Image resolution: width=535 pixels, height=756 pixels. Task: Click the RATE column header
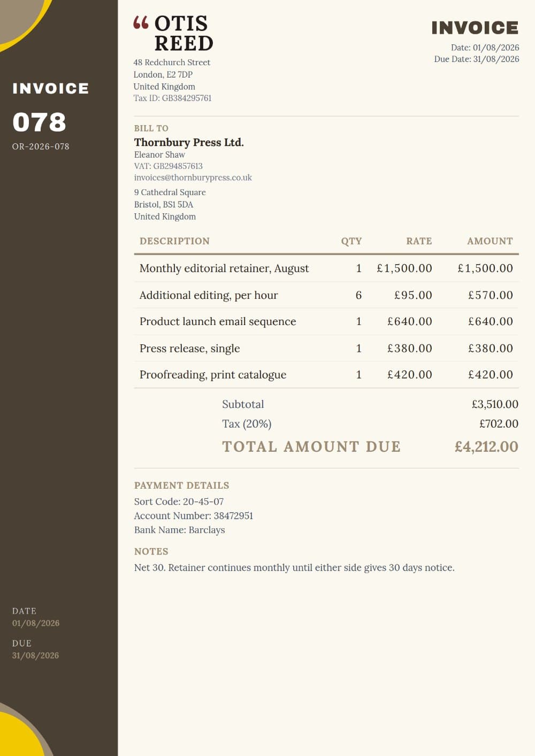click(x=419, y=241)
